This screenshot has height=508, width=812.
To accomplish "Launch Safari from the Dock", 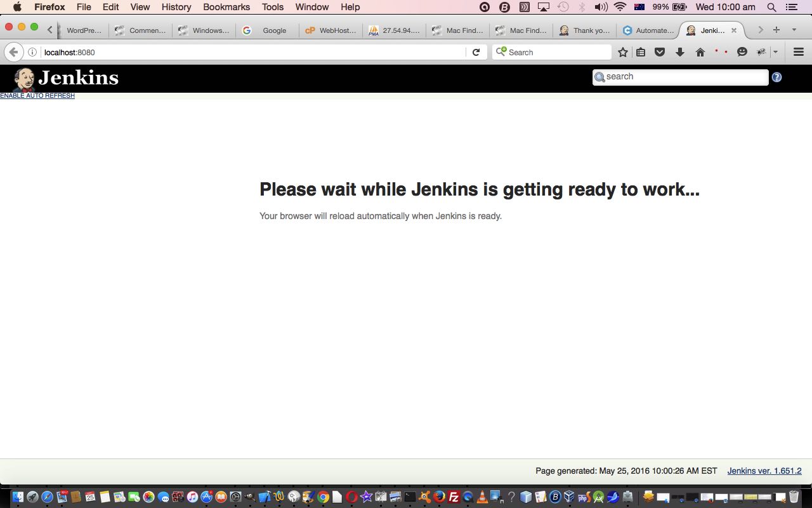I will click(x=47, y=497).
